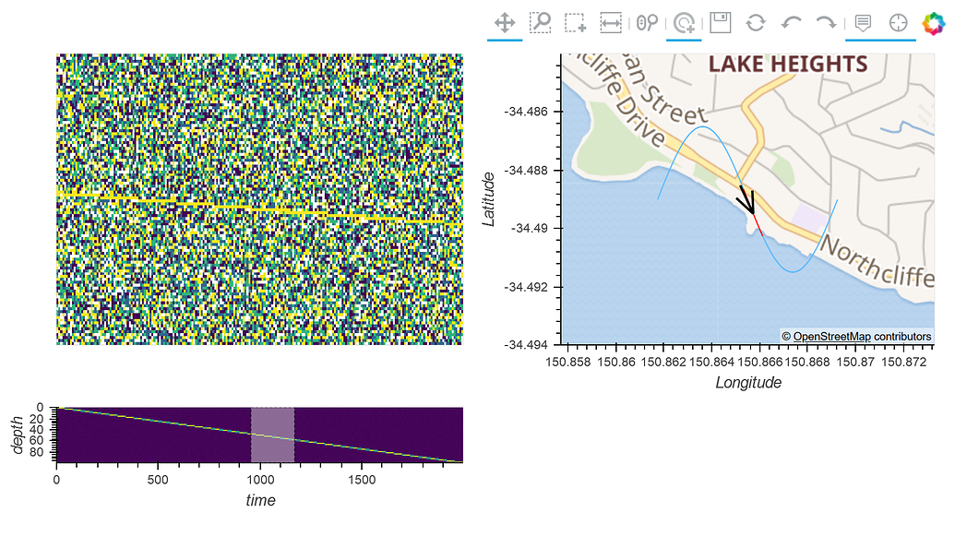Reset the plot view

point(757,22)
